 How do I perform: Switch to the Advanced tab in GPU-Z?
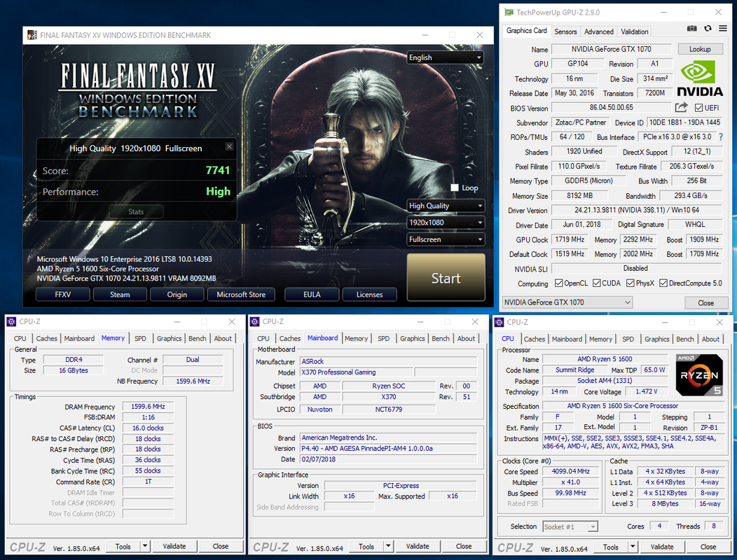[x=599, y=31]
